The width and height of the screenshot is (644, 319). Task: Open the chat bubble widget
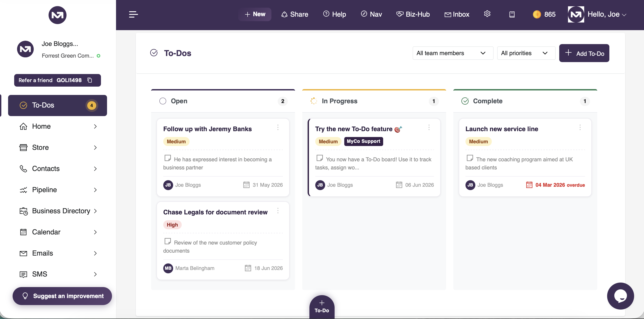click(x=620, y=296)
